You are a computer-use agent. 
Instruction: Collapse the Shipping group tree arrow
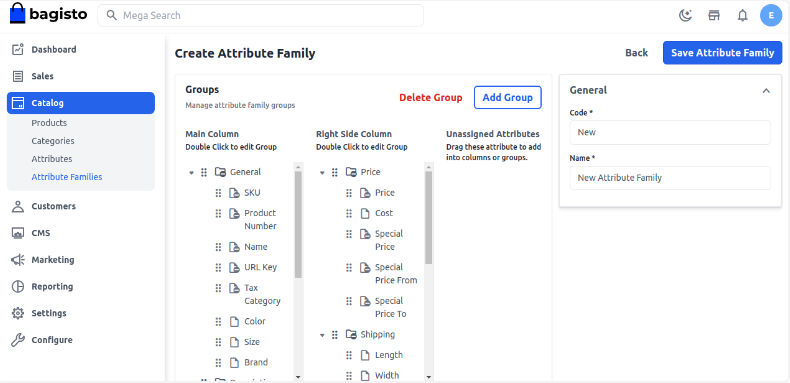point(322,335)
